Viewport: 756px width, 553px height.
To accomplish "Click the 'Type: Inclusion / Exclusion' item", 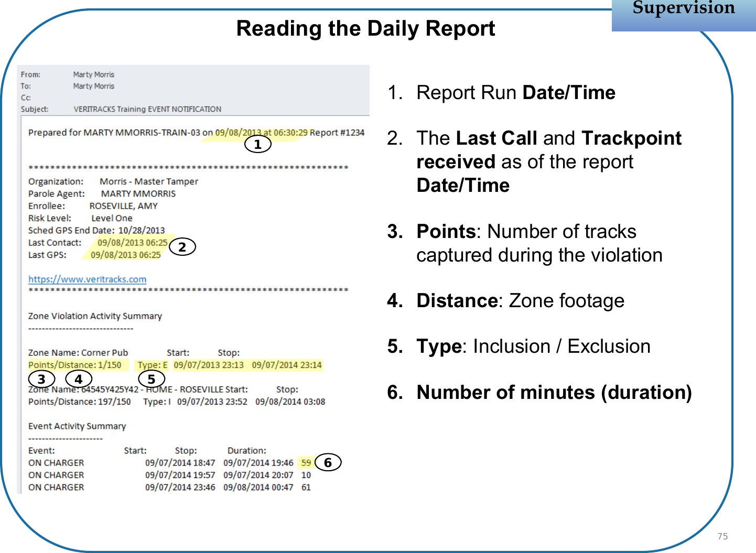I will tap(519, 346).
